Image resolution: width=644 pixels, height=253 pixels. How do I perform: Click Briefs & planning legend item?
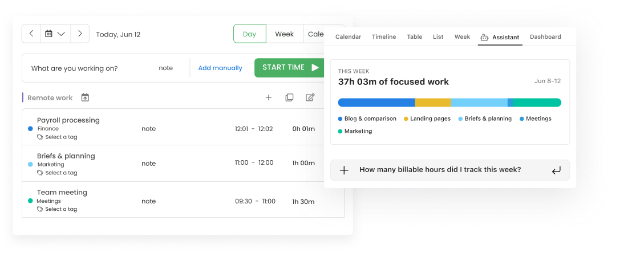485,119
